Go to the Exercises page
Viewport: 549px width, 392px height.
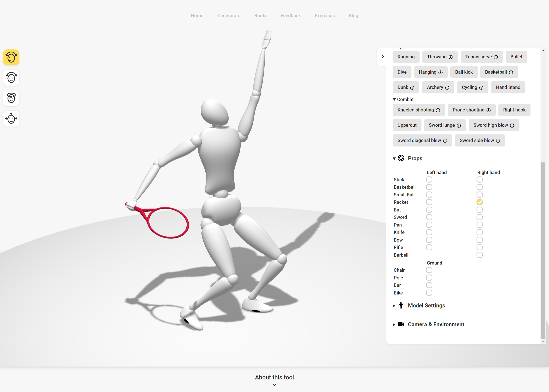[324, 16]
